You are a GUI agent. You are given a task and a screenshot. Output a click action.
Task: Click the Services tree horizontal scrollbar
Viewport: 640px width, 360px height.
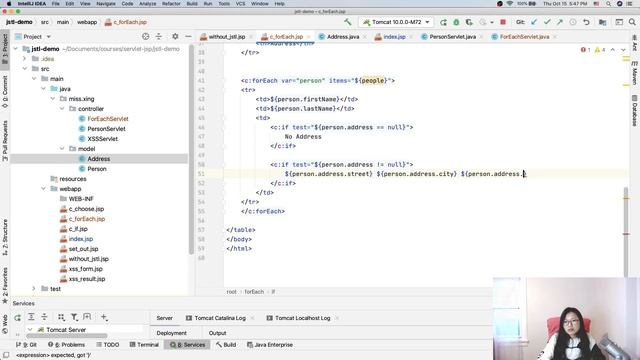point(67,336)
